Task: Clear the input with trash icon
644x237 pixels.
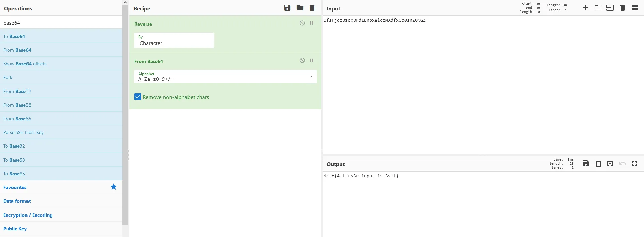Action: 623,8
